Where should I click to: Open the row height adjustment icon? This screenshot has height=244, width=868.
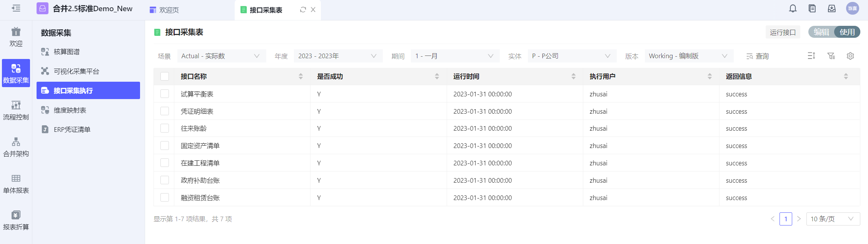811,56
